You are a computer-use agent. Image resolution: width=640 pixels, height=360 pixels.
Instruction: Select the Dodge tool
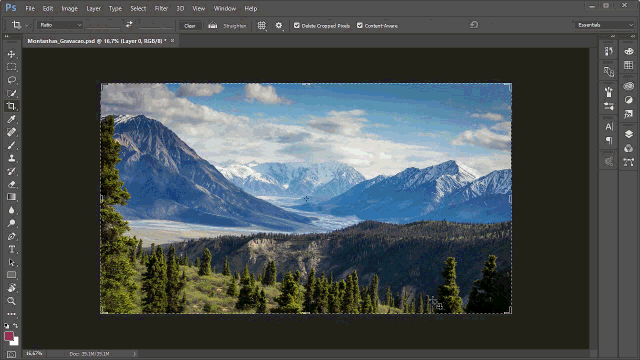(x=11, y=223)
